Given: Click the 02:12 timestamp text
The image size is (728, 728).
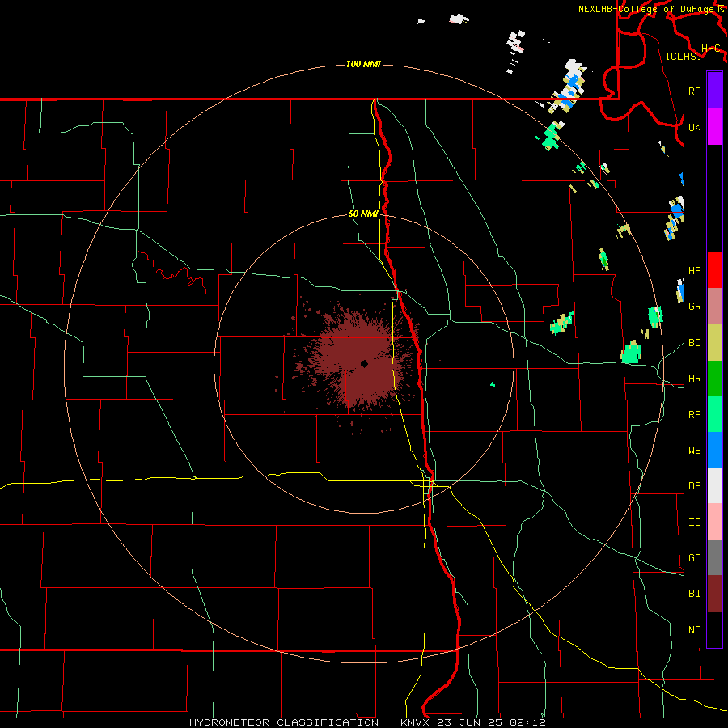Looking at the screenshot, I should coord(528,722).
